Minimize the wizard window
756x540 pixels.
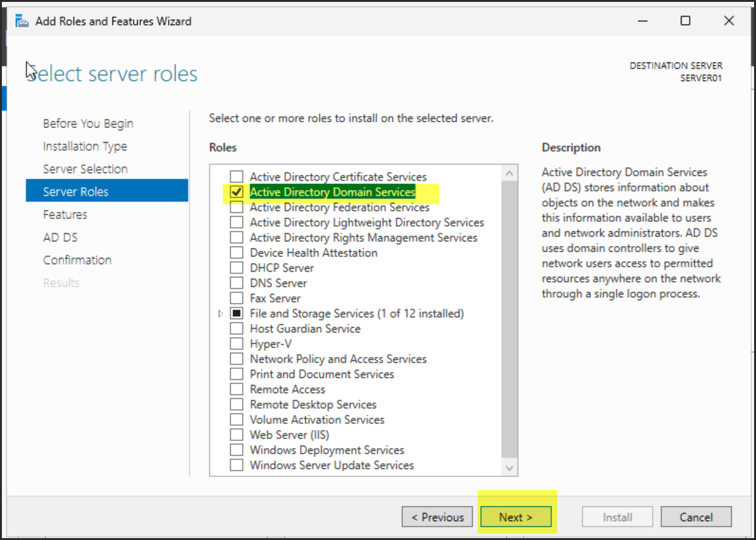tap(641, 21)
